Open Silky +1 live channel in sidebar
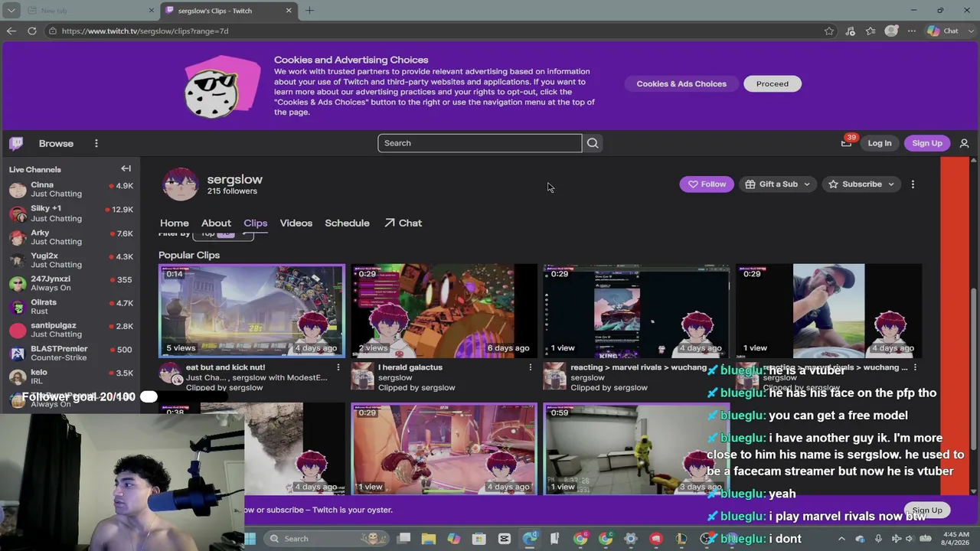980x551 pixels. coord(70,214)
